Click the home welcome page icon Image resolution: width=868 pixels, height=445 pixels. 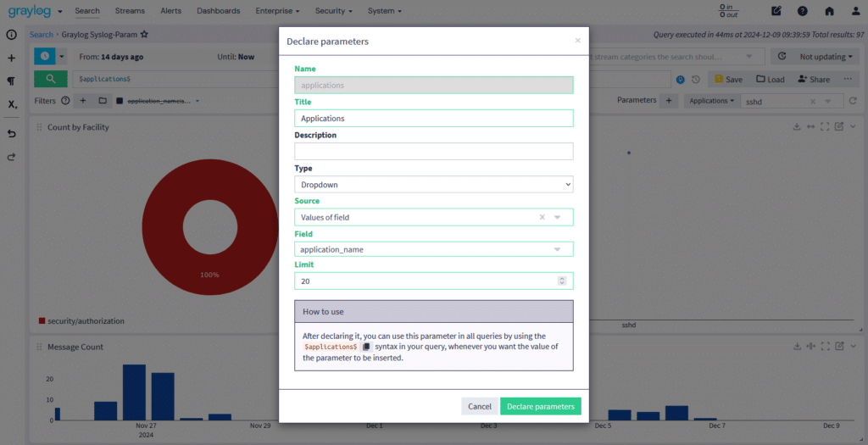coord(829,11)
